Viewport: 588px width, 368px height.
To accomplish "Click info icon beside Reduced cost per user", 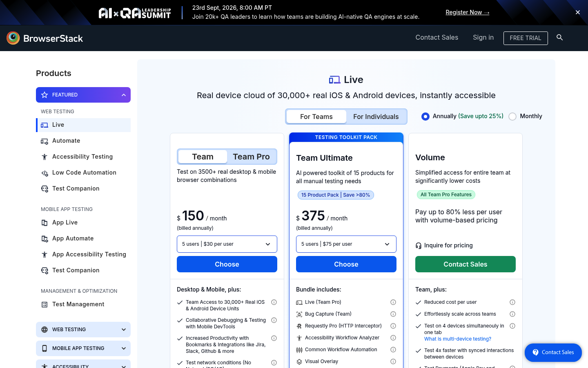I will 512,302.
